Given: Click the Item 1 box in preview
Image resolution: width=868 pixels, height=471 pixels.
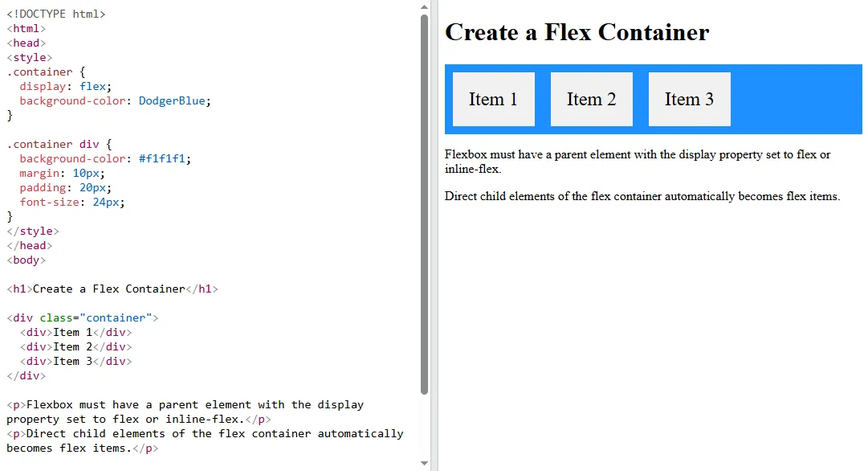Looking at the screenshot, I should (493, 100).
